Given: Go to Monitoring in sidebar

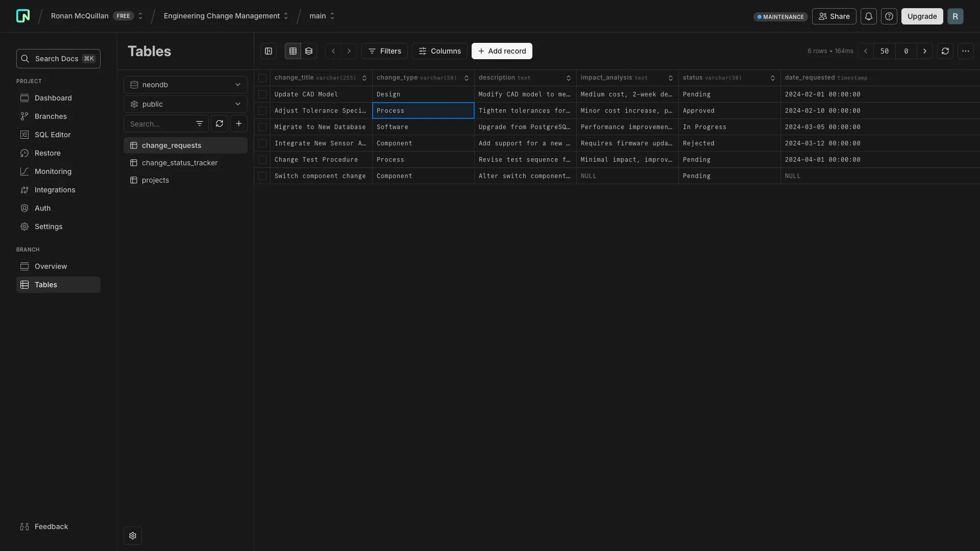Looking at the screenshot, I should coord(53,171).
